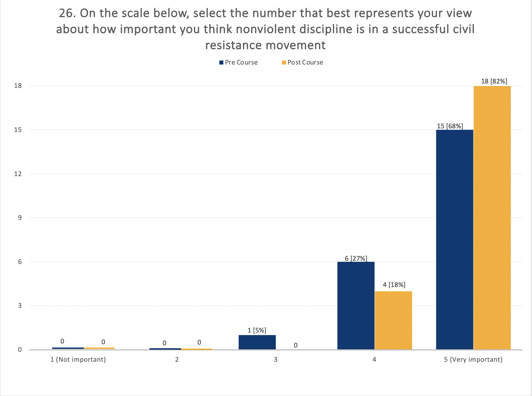The width and height of the screenshot is (532, 396).
Task: Click the chart title text
Action: pyautogui.click(x=265, y=29)
